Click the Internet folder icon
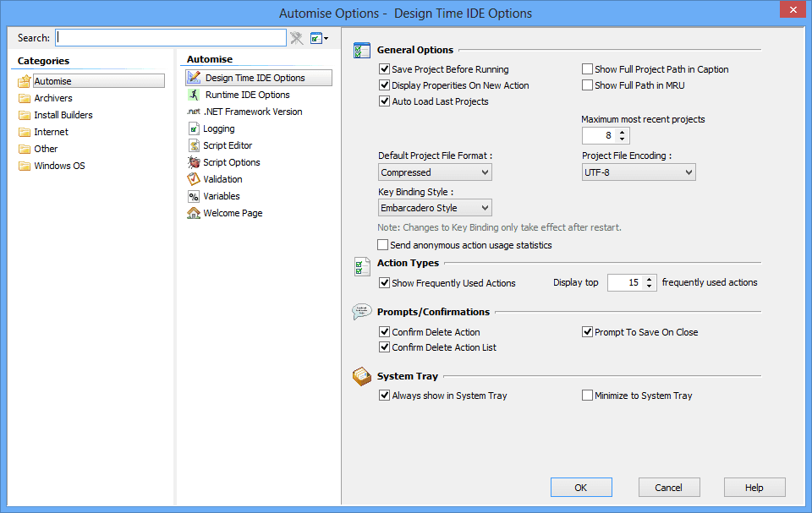Screen dimensions: 812x513 click(25, 132)
